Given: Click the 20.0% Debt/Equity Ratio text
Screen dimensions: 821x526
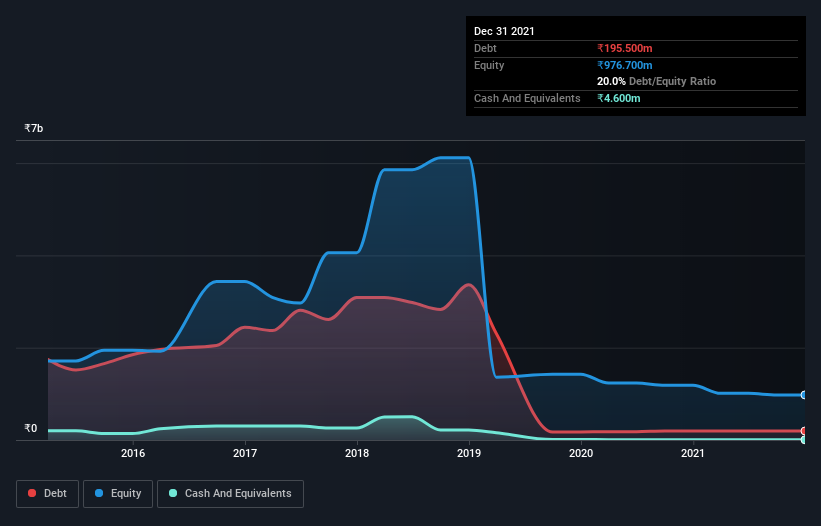Looking at the screenshot, I should [657, 81].
